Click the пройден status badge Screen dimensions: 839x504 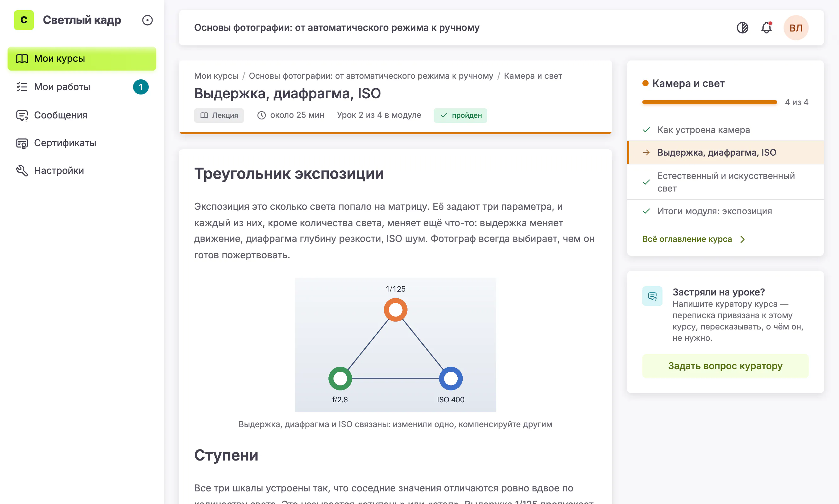pyautogui.click(x=460, y=116)
